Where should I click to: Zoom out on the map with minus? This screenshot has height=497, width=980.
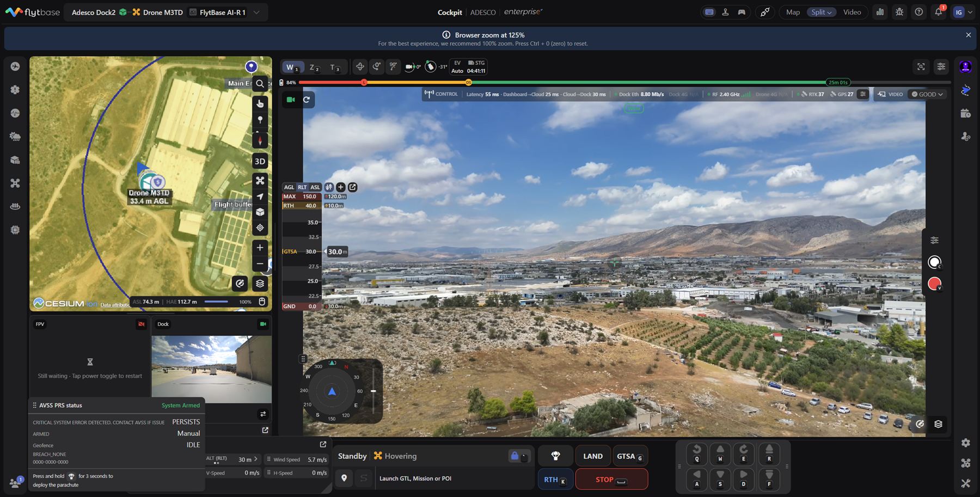pyautogui.click(x=260, y=263)
